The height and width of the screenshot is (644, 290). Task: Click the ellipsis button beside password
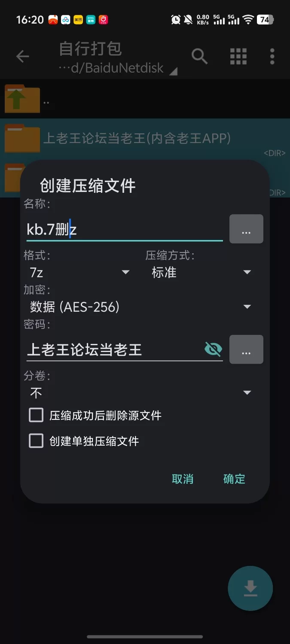(246, 349)
